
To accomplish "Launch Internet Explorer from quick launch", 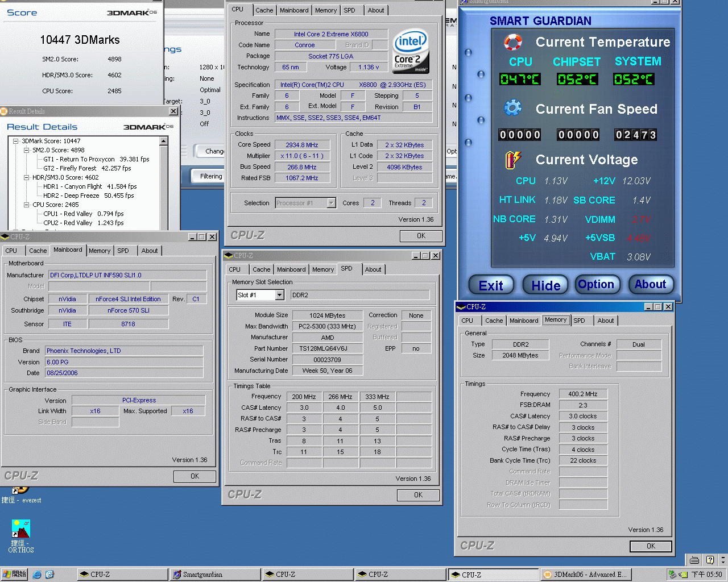I will 37,575.
